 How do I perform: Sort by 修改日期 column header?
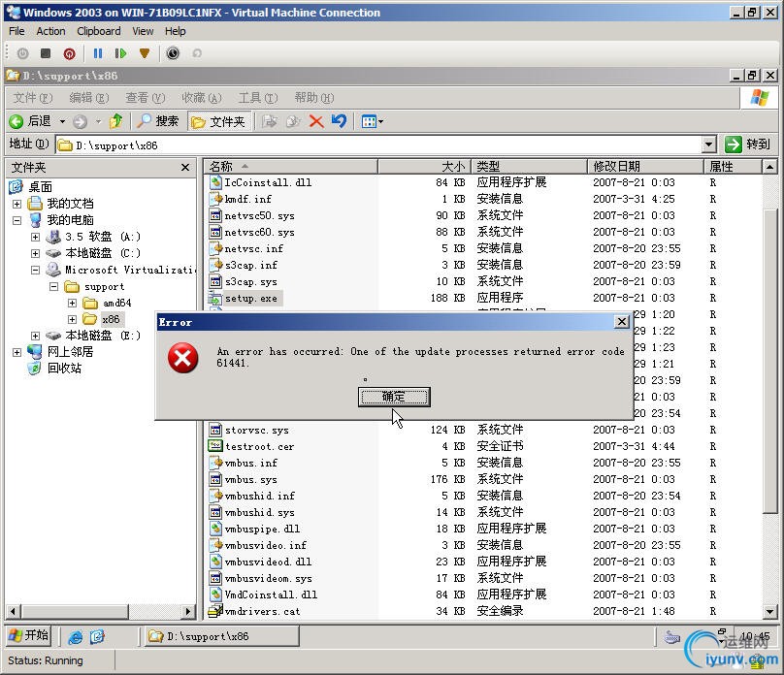point(645,167)
